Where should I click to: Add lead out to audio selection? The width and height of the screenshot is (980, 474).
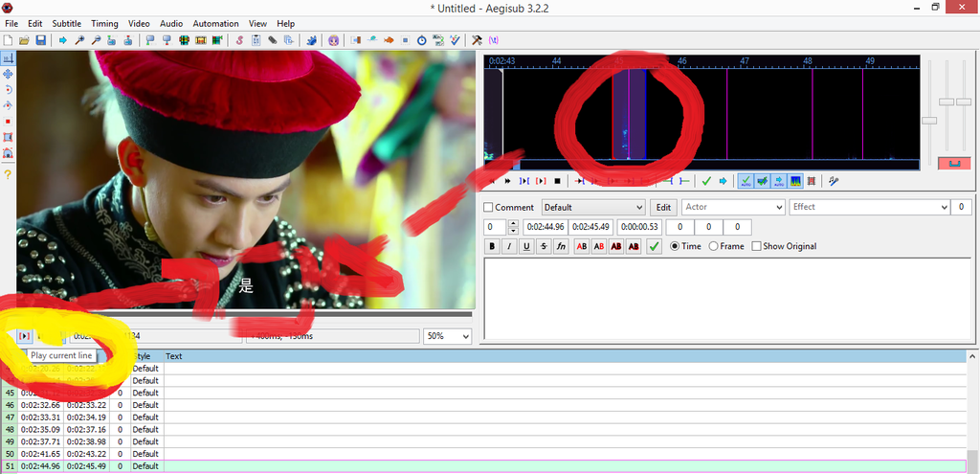click(684, 181)
